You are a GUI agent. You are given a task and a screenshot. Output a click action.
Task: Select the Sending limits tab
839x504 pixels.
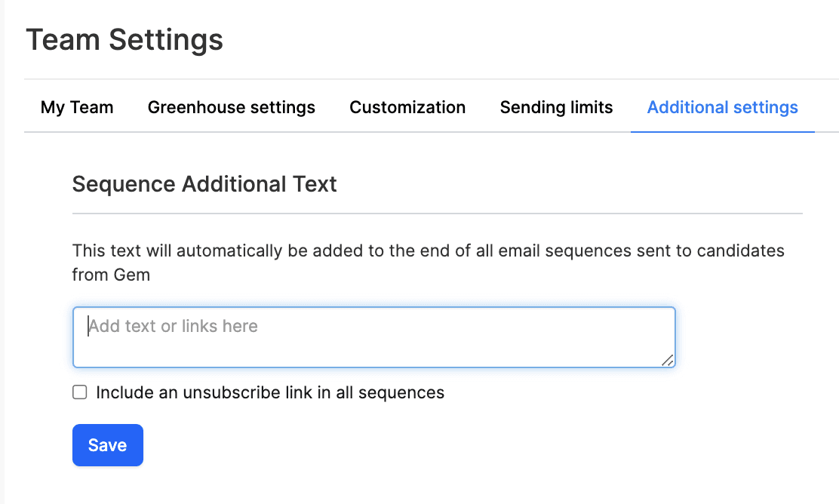click(556, 107)
